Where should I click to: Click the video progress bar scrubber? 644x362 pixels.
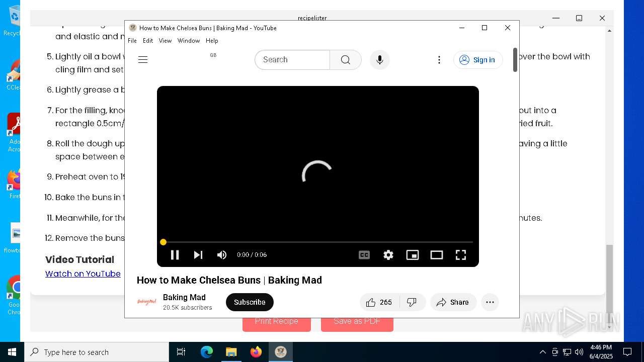pyautogui.click(x=163, y=242)
